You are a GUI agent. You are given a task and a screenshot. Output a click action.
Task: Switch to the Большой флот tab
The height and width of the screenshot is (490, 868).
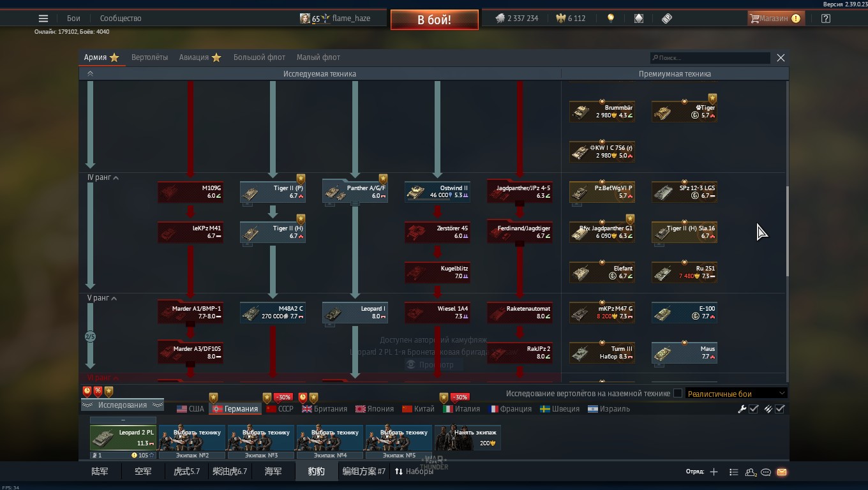tap(259, 57)
